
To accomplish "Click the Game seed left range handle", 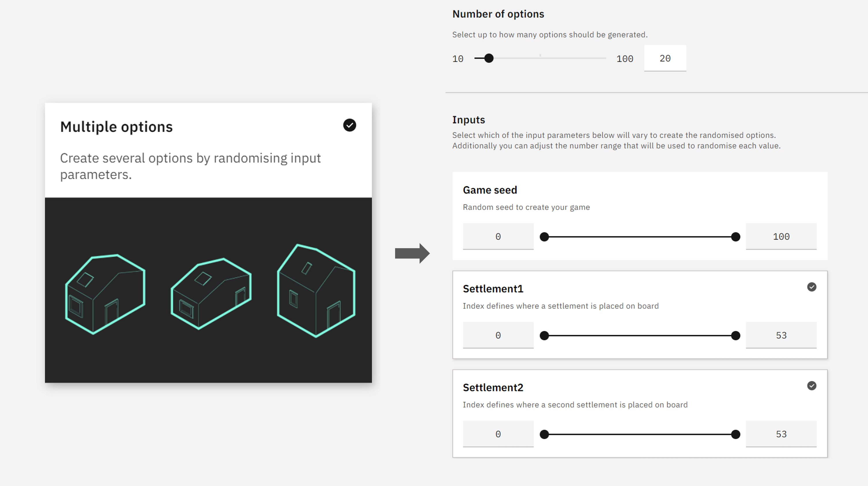I will (x=544, y=237).
